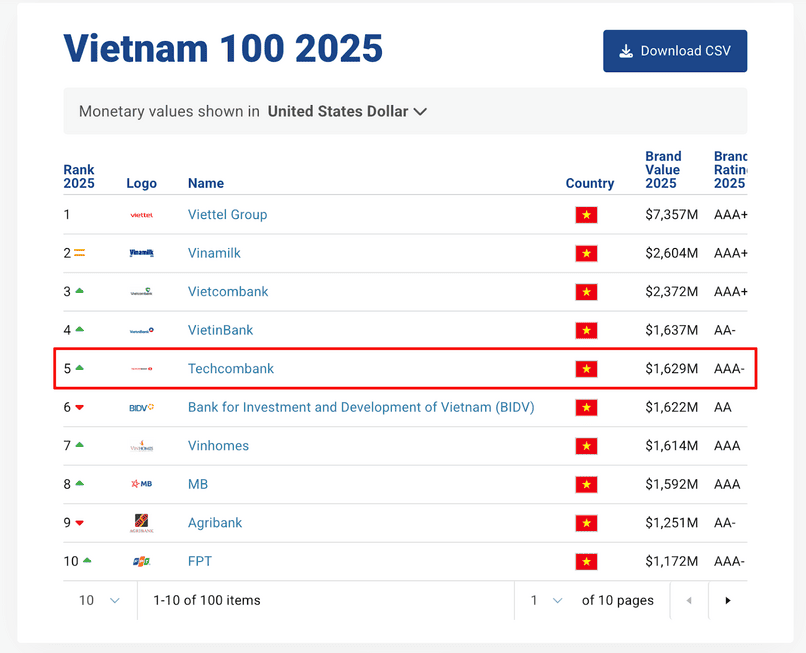The image size is (806, 653).
Task: Expand the page number selector dropdown
Action: pyautogui.click(x=543, y=600)
